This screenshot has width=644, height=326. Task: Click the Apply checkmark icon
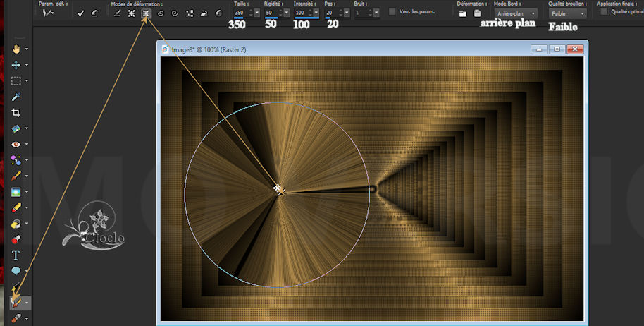point(81,13)
